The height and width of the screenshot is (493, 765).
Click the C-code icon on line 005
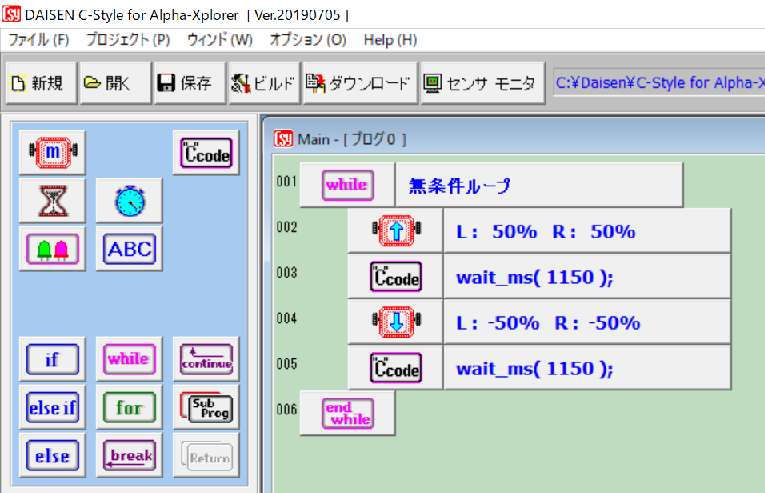pyautogui.click(x=396, y=368)
